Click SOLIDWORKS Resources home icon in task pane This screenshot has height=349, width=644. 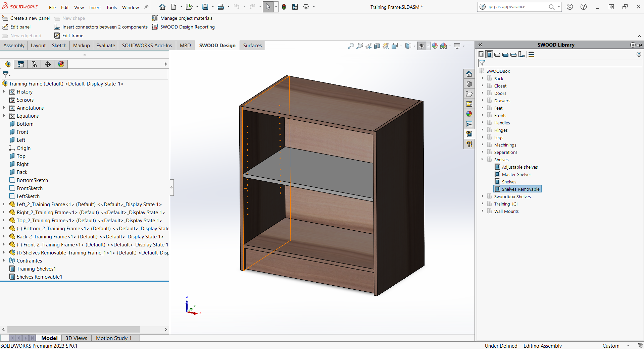pyautogui.click(x=469, y=74)
